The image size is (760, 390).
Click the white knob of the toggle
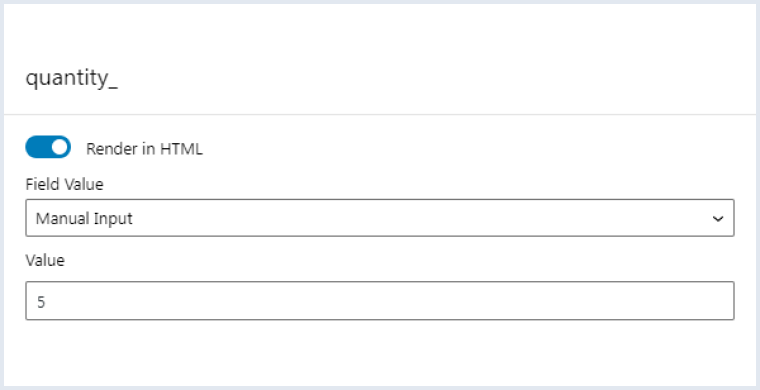click(x=59, y=147)
